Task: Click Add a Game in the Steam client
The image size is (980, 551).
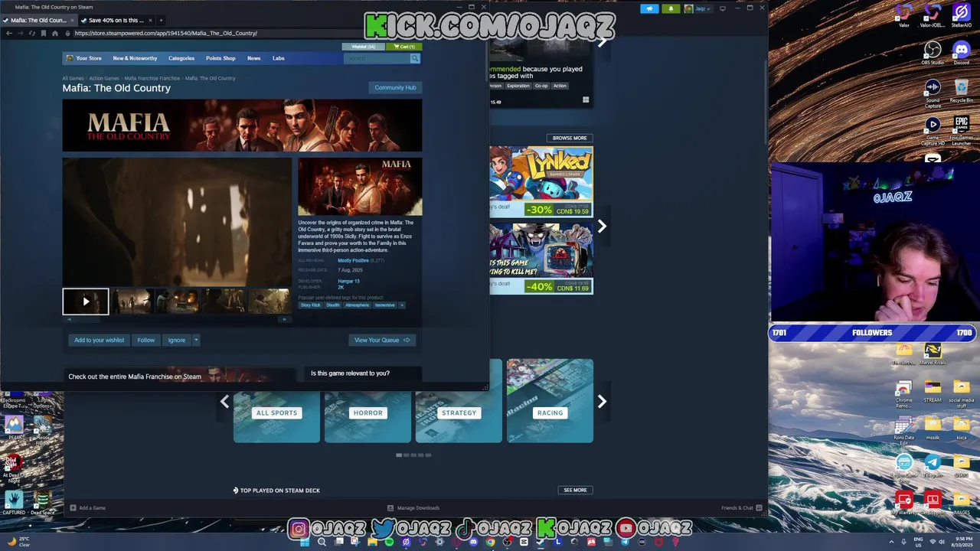Action: coord(88,508)
